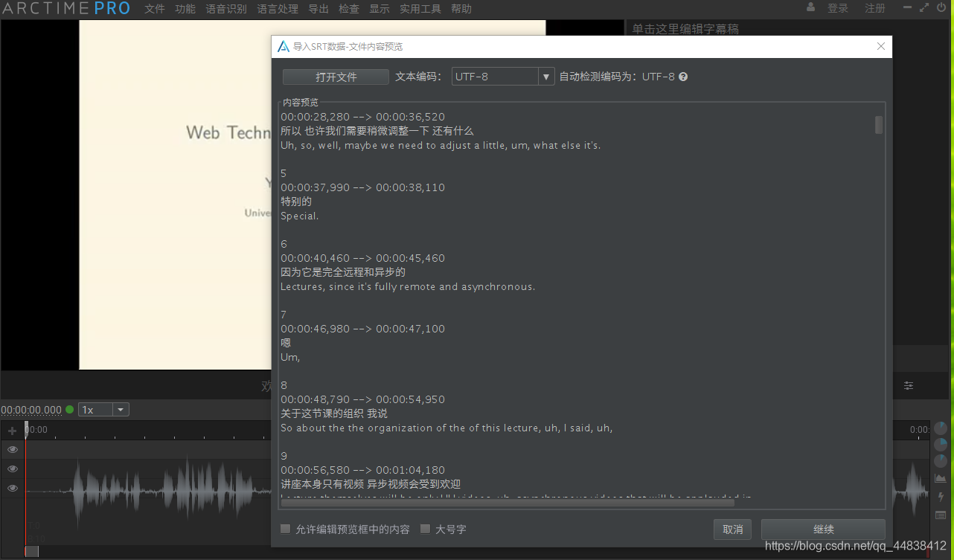Click the preview vertical scrollbar thumb
Viewport: 954px width, 560px height.
(x=879, y=125)
